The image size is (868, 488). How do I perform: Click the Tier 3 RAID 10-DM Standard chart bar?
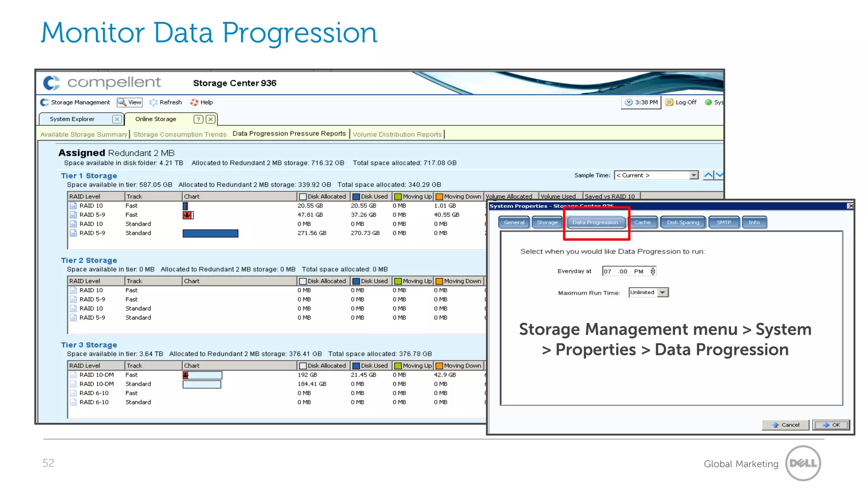[x=202, y=384]
